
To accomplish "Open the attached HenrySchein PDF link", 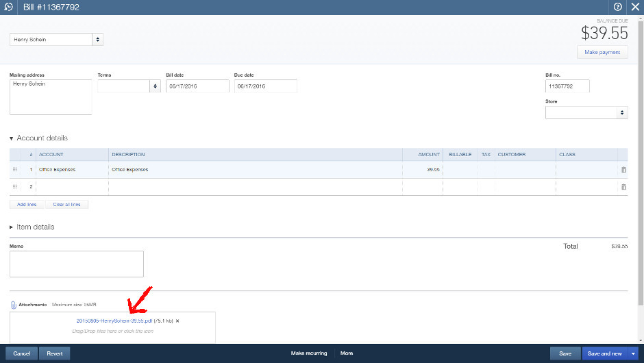I will point(114,321).
